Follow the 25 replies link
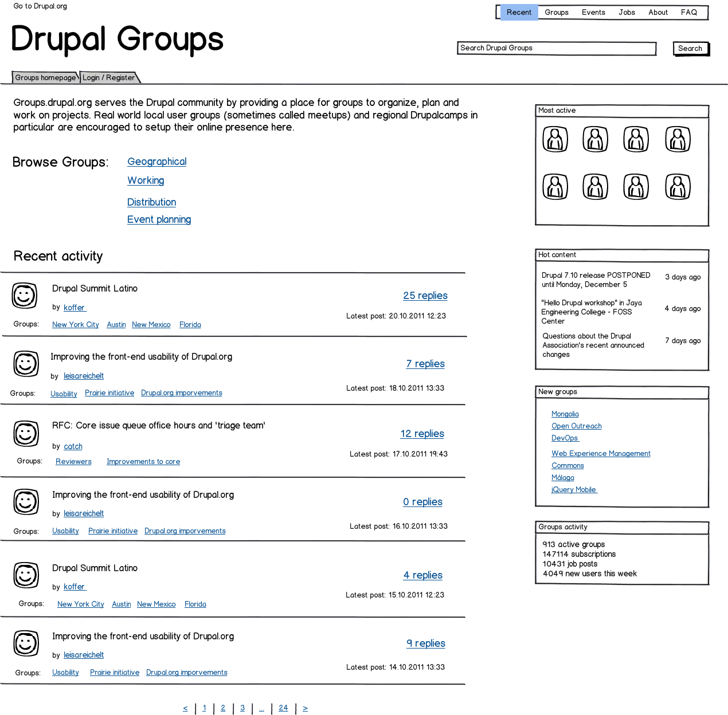This screenshot has width=728, height=715. (x=425, y=296)
